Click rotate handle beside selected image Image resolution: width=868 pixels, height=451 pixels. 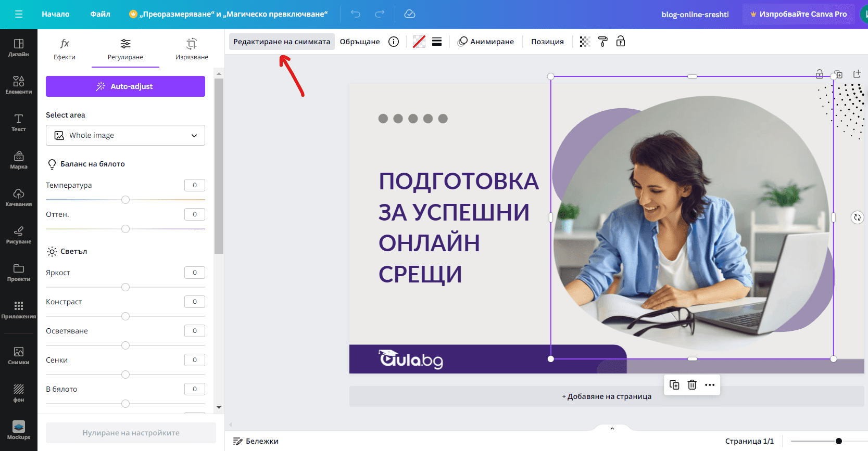(x=857, y=217)
